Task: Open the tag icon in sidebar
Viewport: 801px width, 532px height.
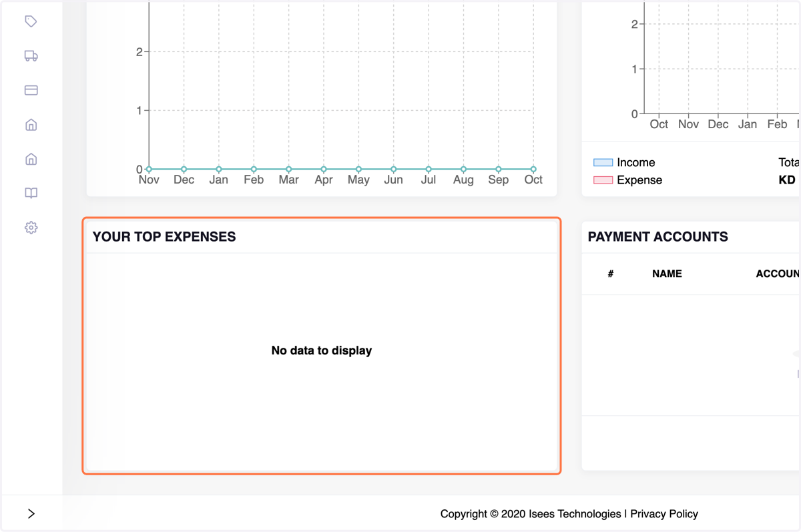Action: [x=31, y=21]
